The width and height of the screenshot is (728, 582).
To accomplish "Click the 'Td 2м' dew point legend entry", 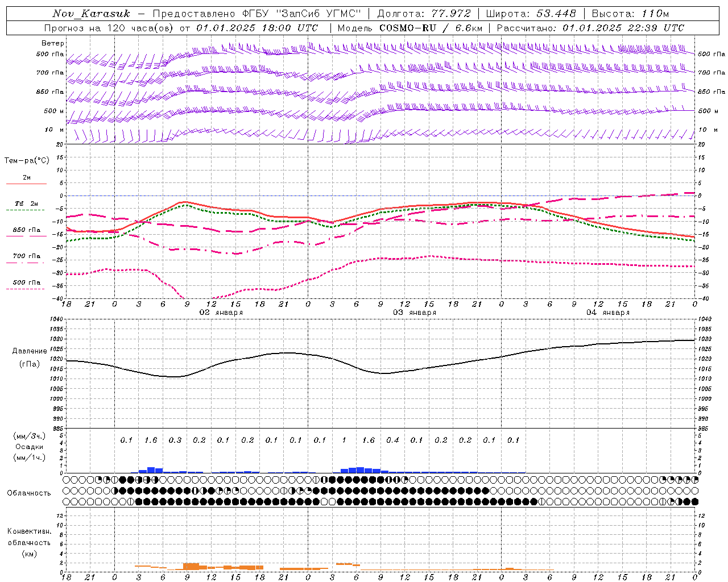I will [27, 203].
